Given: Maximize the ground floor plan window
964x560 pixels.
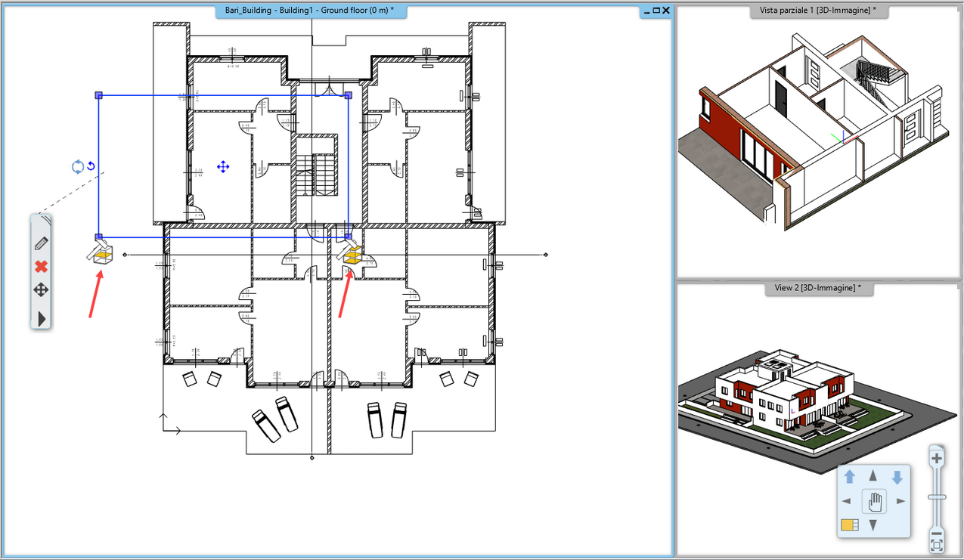Looking at the screenshot, I should (x=656, y=11).
